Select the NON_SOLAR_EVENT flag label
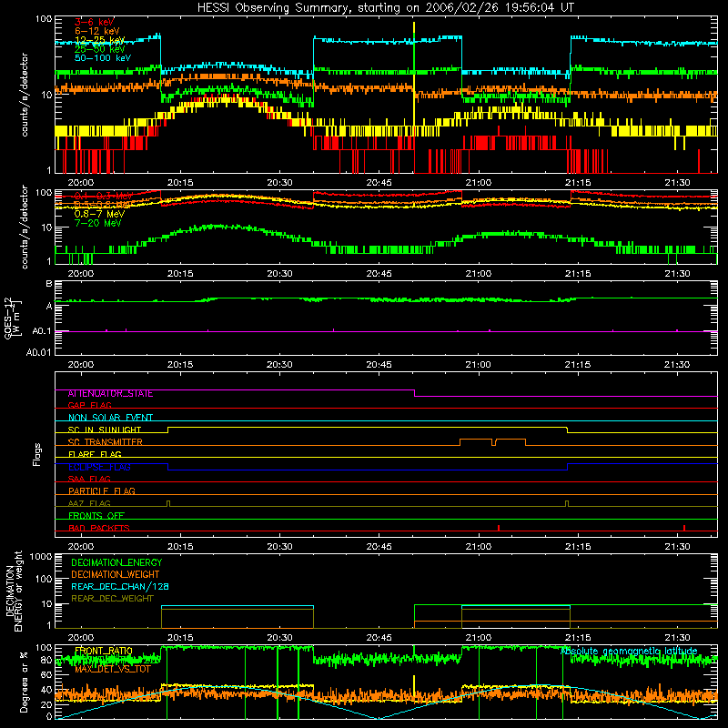Viewport: 728px width, 728px height. (110, 418)
